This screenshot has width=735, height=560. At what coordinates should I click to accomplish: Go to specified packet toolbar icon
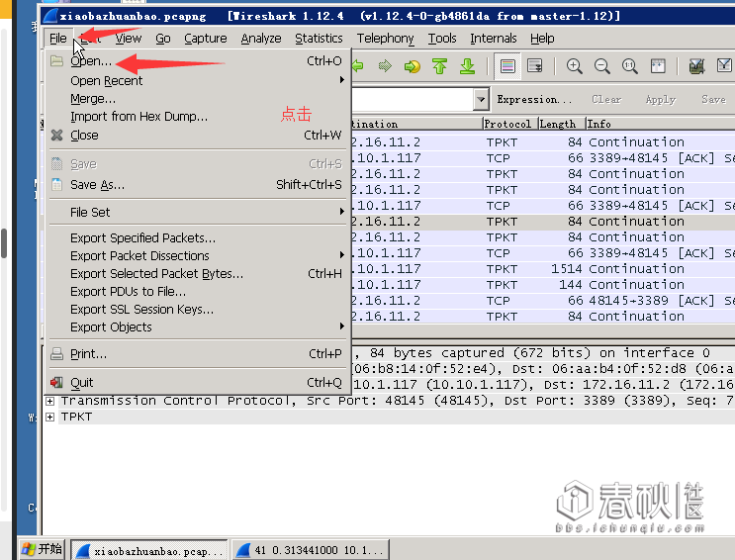(x=413, y=66)
